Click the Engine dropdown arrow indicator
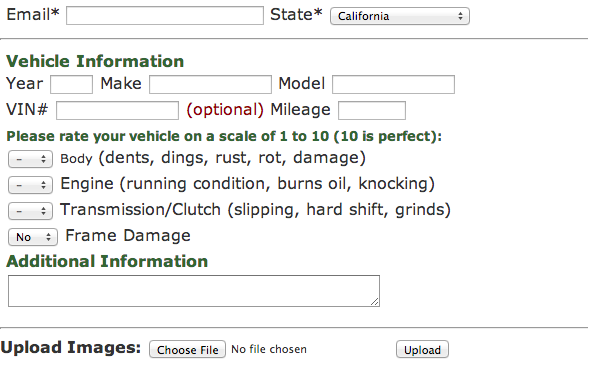This screenshot has width=590, height=368. coord(44,185)
